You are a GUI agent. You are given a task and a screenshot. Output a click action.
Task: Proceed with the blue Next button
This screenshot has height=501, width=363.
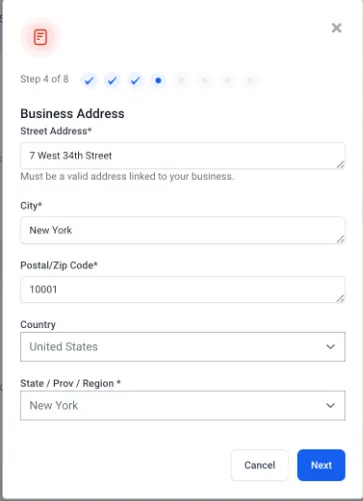[x=321, y=465]
